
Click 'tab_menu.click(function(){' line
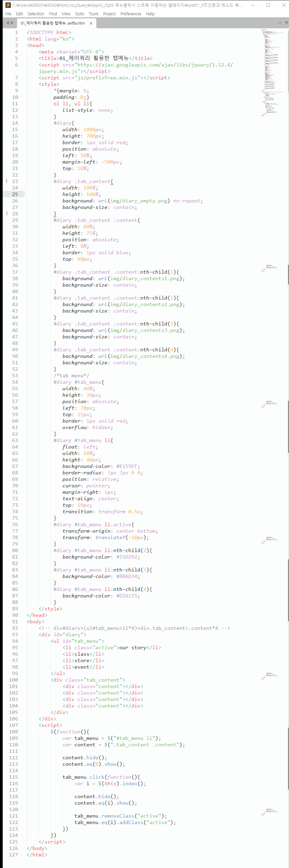pos(101,777)
